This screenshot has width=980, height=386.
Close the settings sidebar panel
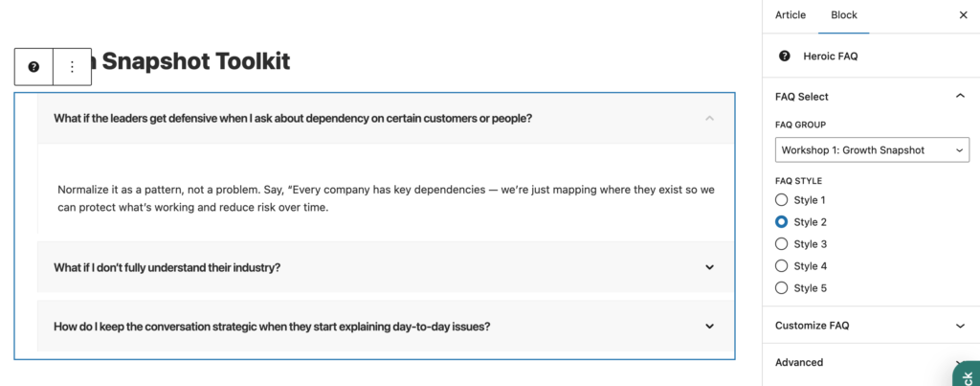click(963, 15)
